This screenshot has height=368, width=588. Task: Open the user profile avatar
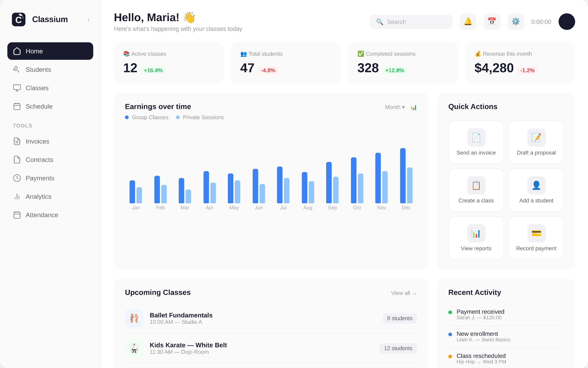pos(567,21)
